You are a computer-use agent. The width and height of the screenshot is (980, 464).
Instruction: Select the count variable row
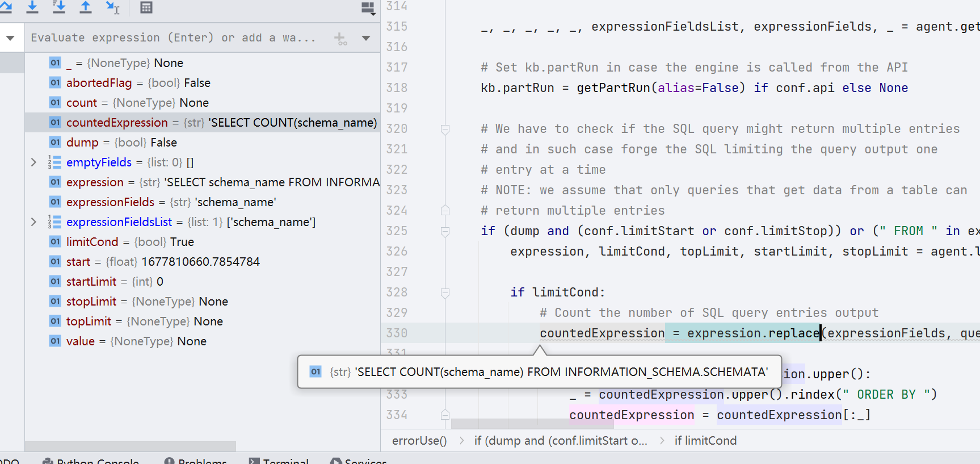tap(203, 103)
